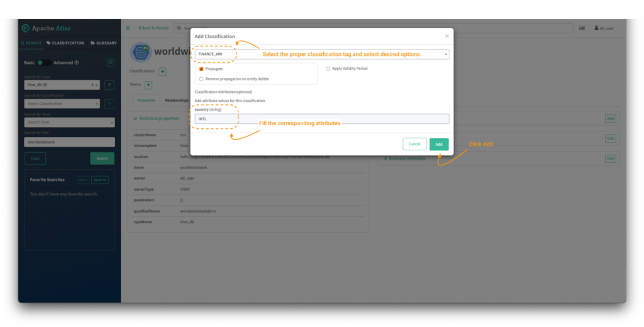Open the FINANCE_WW classification dropdown
The image size is (644, 327).
[322, 54]
